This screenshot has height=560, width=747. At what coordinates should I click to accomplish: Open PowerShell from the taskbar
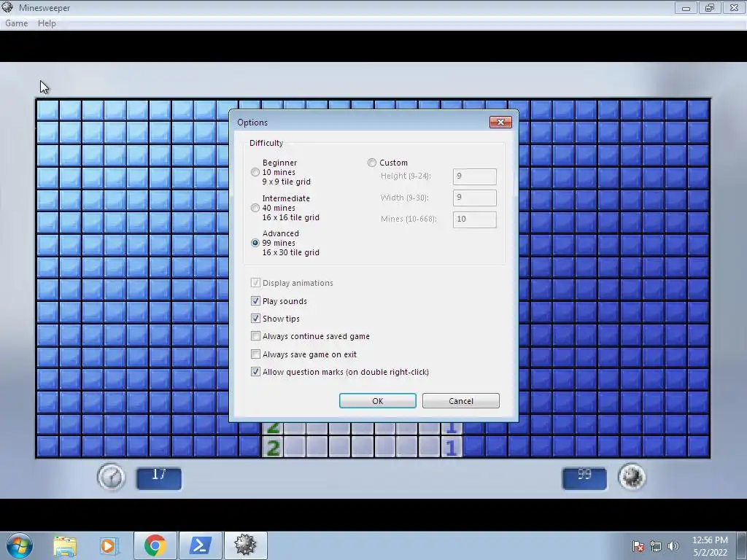point(200,545)
